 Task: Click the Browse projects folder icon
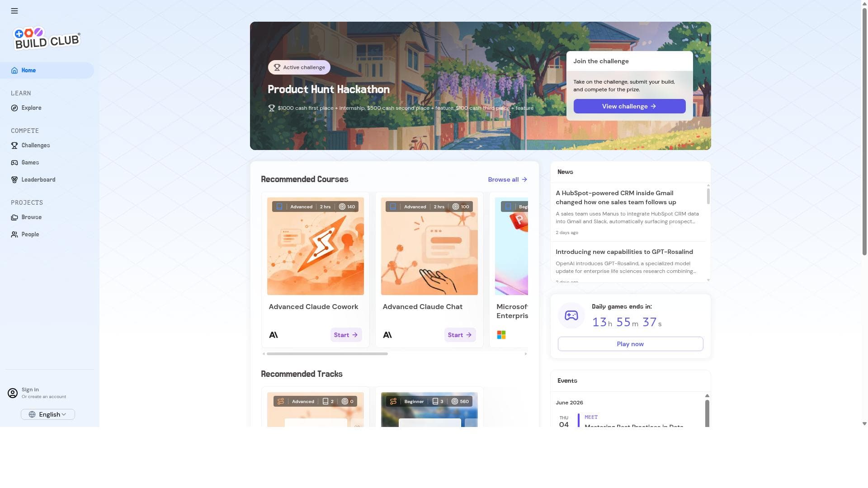pos(14,217)
